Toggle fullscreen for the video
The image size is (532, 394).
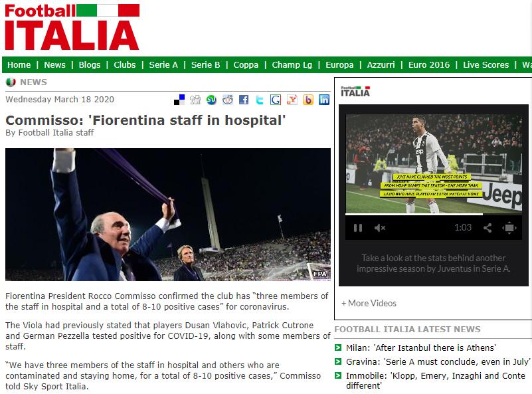(x=509, y=228)
